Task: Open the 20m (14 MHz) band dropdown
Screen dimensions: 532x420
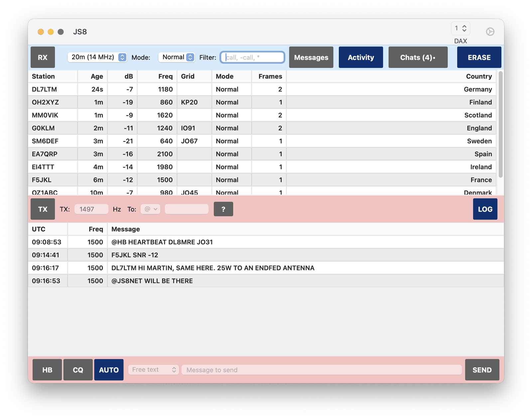Action: point(97,57)
